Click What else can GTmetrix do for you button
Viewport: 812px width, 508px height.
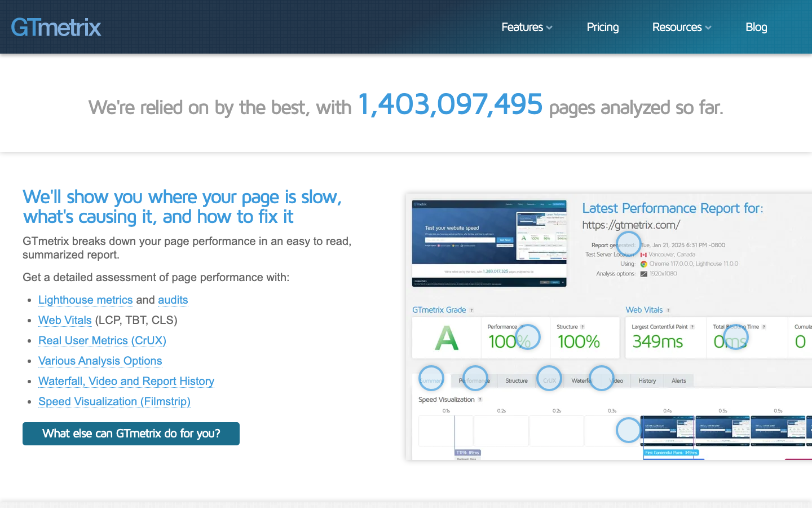(131, 433)
